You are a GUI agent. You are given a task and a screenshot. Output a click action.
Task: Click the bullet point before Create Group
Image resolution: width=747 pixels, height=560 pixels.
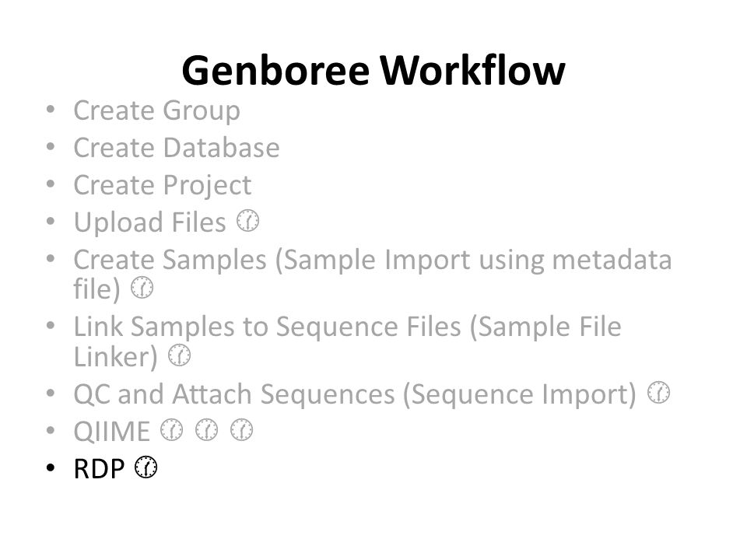click(x=51, y=110)
